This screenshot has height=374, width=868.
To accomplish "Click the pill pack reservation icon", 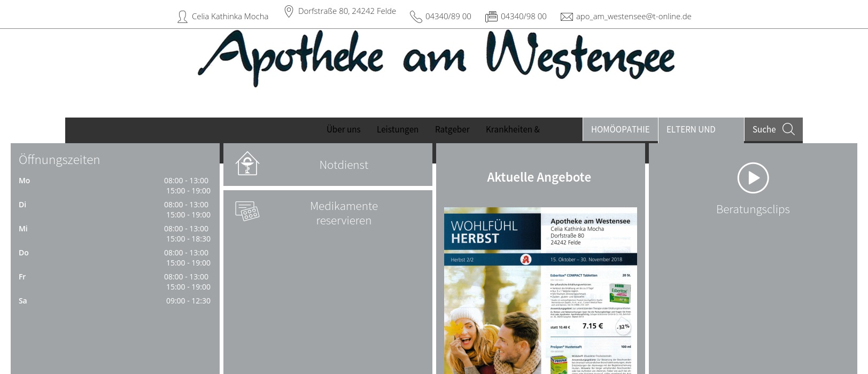I will click(247, 211).
